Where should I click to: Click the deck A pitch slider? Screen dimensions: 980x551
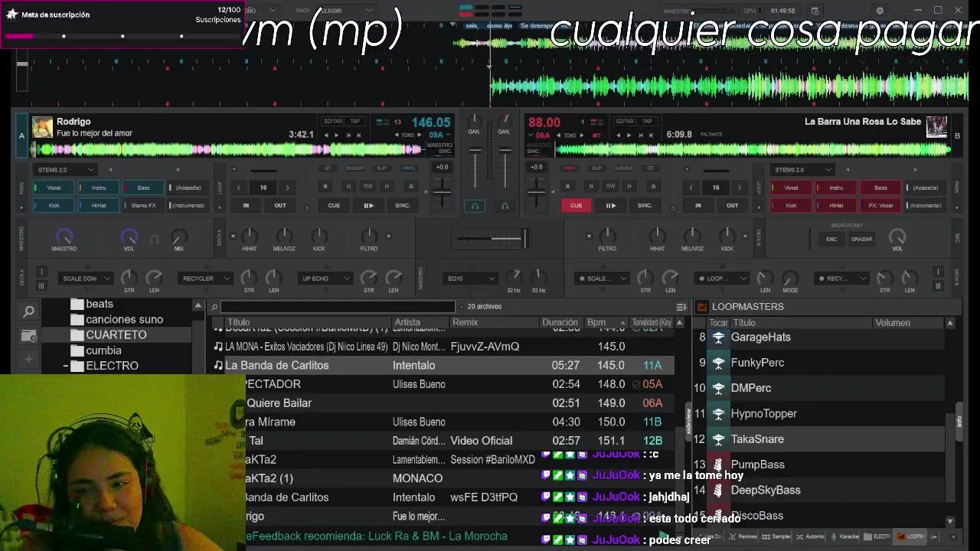point(442,191)
